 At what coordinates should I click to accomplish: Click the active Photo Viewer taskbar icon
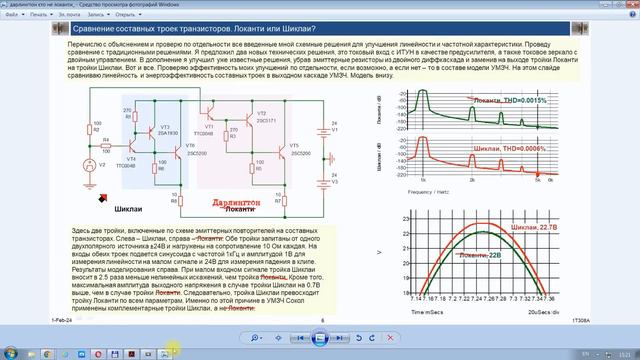click(x=165, y=354)
